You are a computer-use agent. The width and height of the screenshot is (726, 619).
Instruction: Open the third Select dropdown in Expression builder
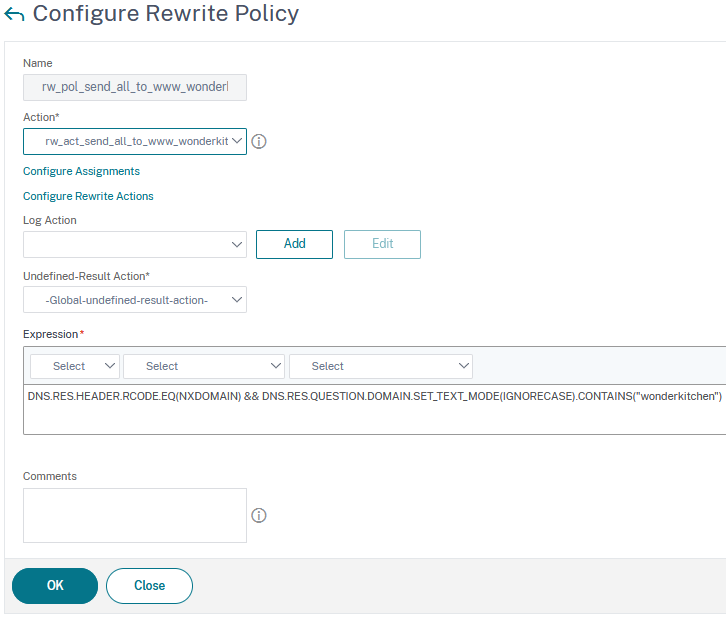coord(381,366)
